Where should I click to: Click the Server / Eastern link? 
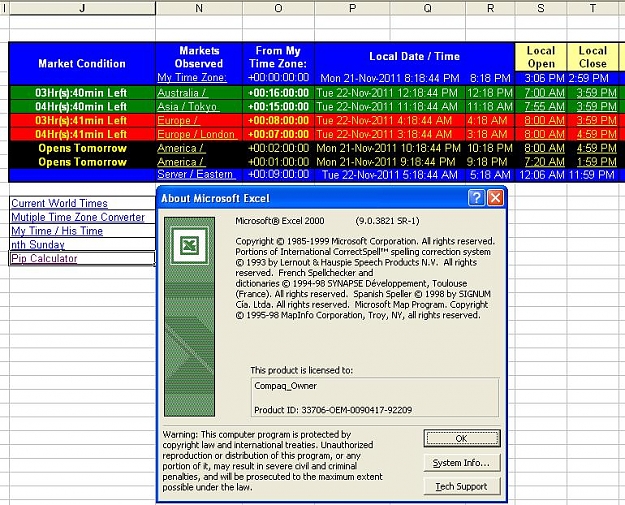pos(195,175)
